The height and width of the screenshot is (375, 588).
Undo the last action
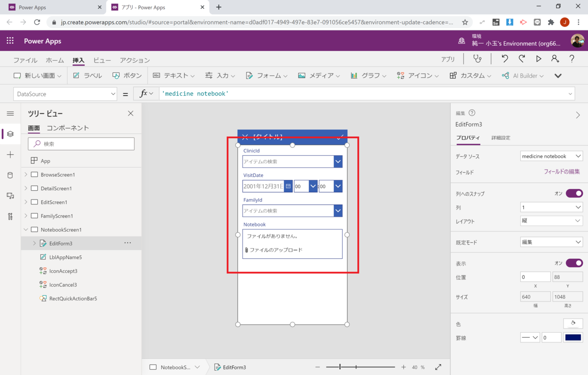tap(505, 59)
